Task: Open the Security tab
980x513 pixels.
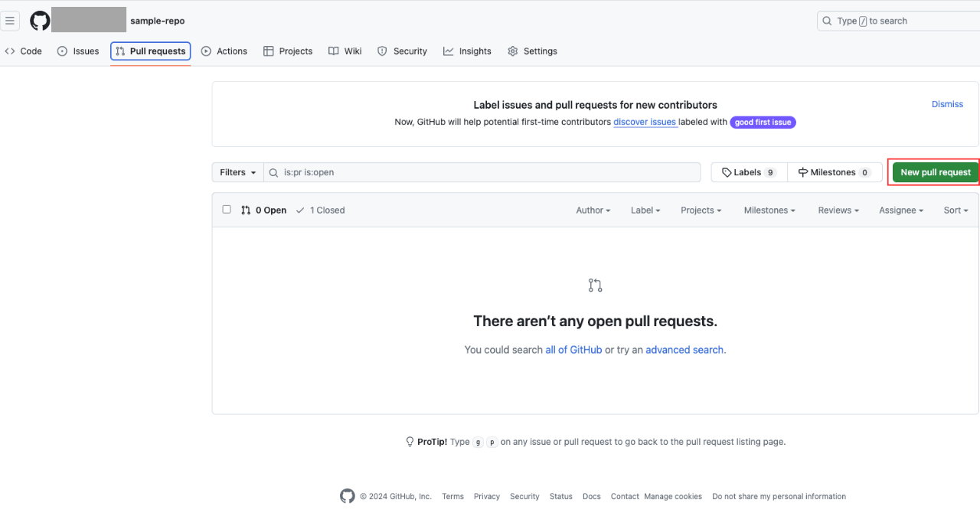Action: [x=402, y=51]
